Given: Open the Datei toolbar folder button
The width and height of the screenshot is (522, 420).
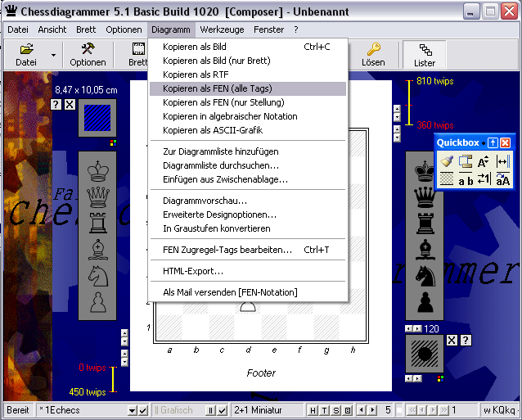Looking at the screenshot, I should pos(26,55).
